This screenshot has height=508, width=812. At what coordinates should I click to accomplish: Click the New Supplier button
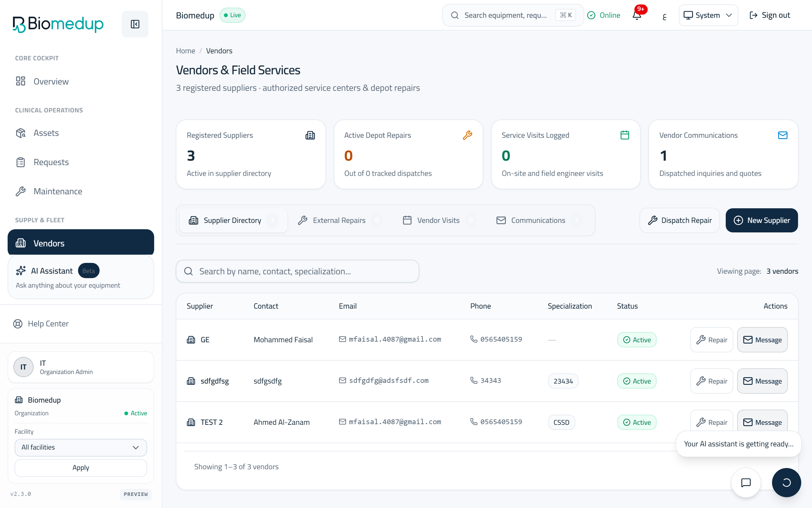click(762, 220)
